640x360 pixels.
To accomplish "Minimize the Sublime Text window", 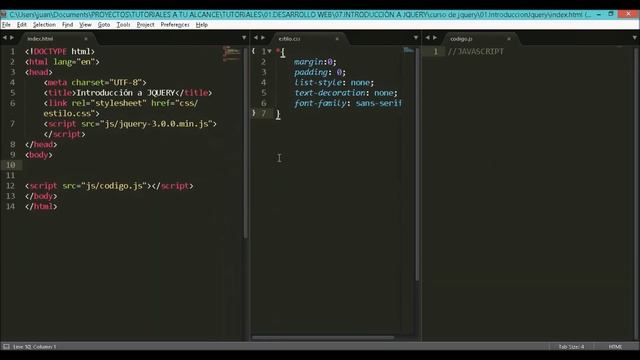I will (599, 14).
